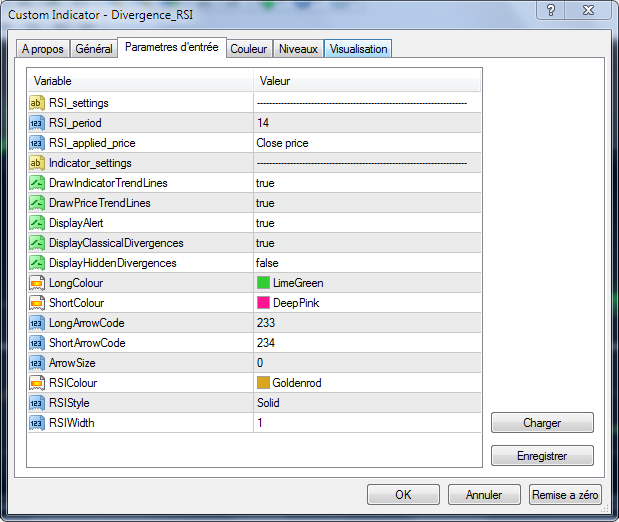The image size is (619, 522).
Task: Select the DrawIndicatorTrendLines boolean icon
Action: [x=37, y=183]
